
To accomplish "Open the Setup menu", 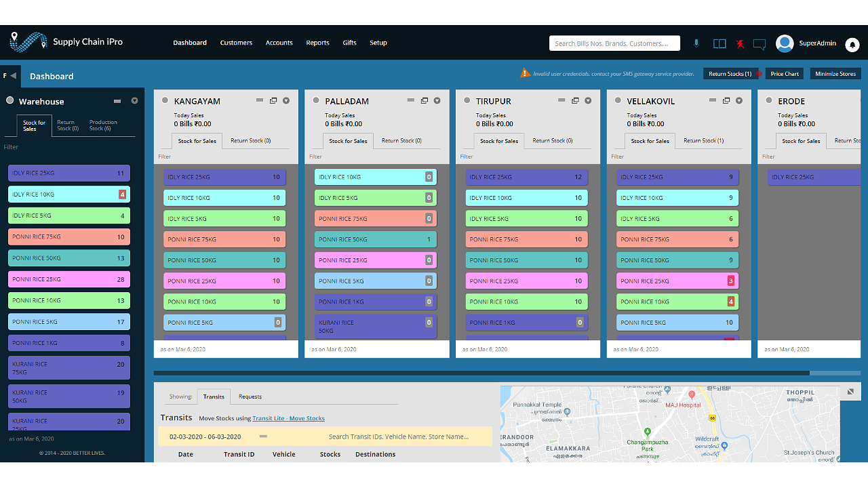I will (378, 43).
